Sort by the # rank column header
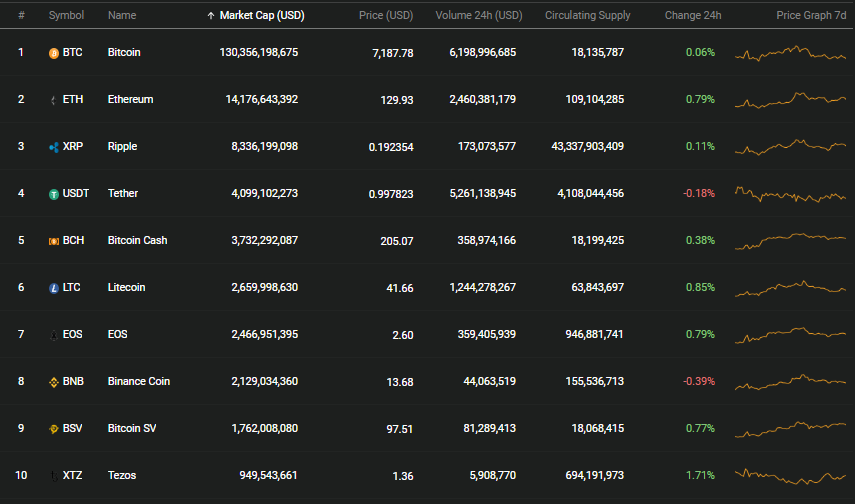The height and width of the screenshot is (504, 855). [21, 15]
